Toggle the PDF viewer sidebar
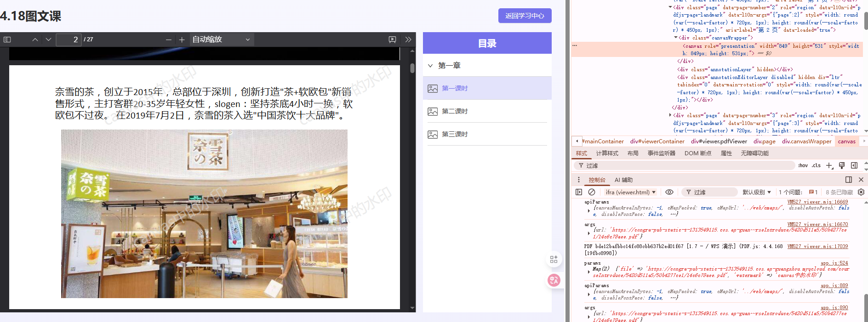Screen dimensions: 868x322 click(7, 40)
